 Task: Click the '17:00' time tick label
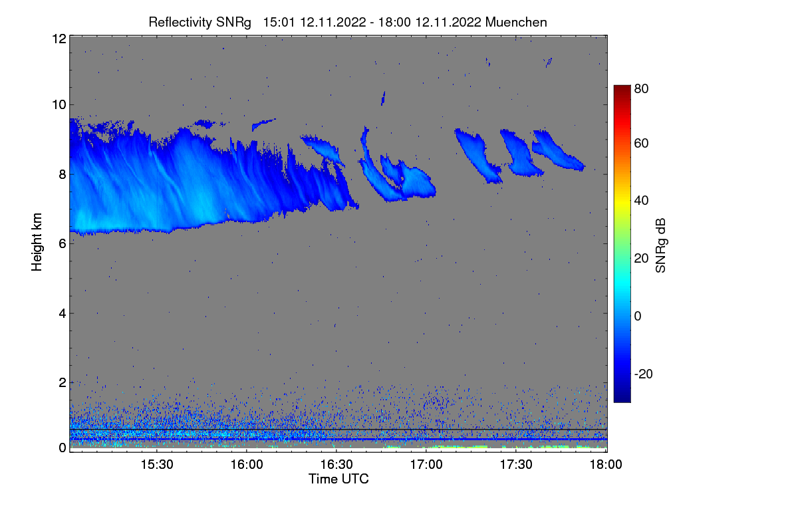coord(426,465)
